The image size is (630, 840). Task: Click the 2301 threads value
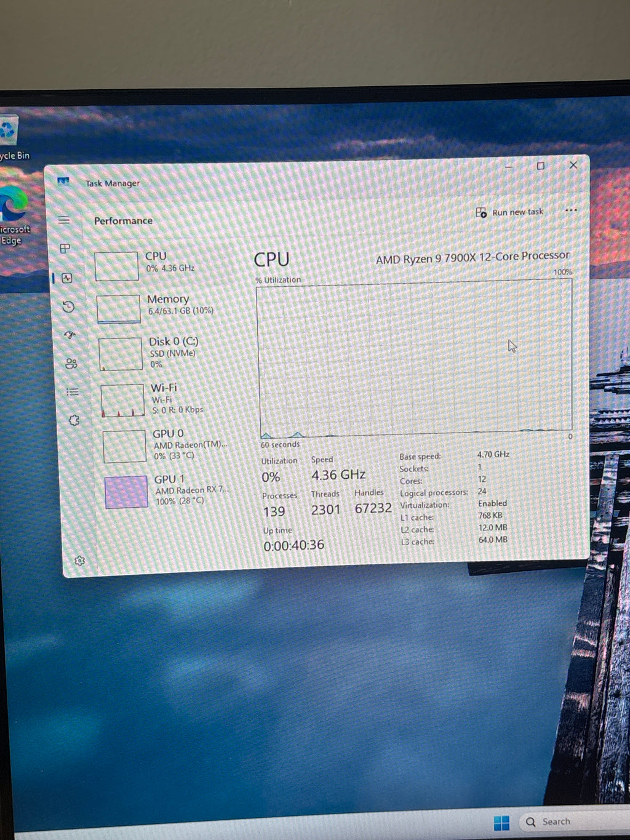(x=325, y=510)
